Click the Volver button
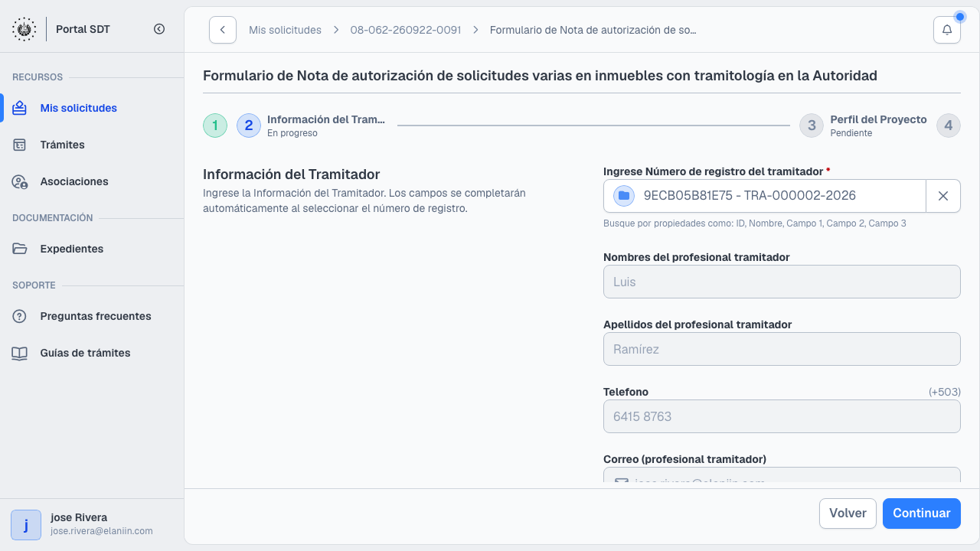Viewport: 980px width, 551px height. tap(848, 514)
